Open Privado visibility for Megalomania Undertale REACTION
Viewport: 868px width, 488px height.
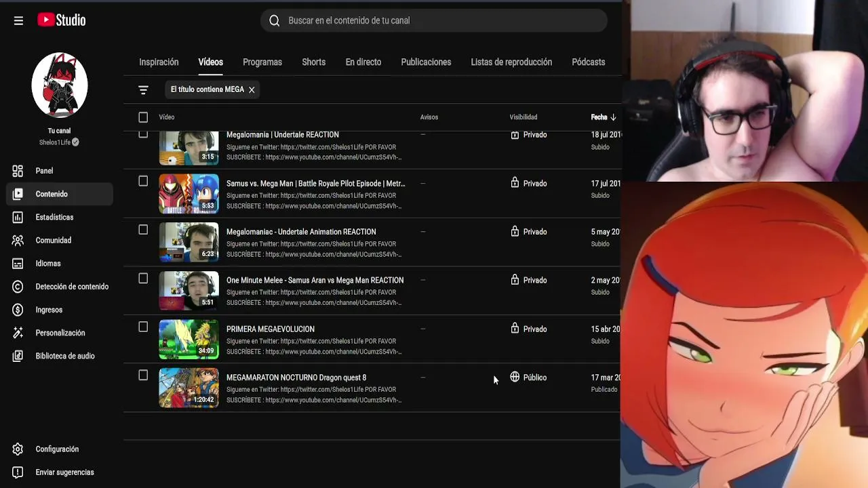tap(535, 135)
